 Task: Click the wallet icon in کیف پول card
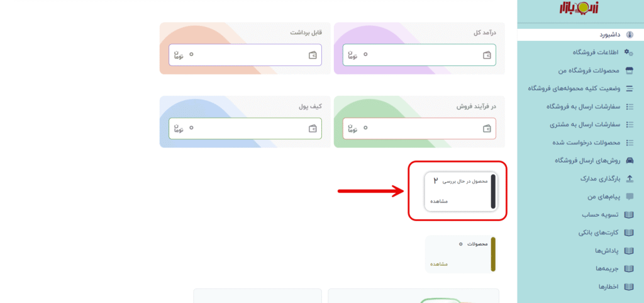pyautogui.click(x=313, y=128)
